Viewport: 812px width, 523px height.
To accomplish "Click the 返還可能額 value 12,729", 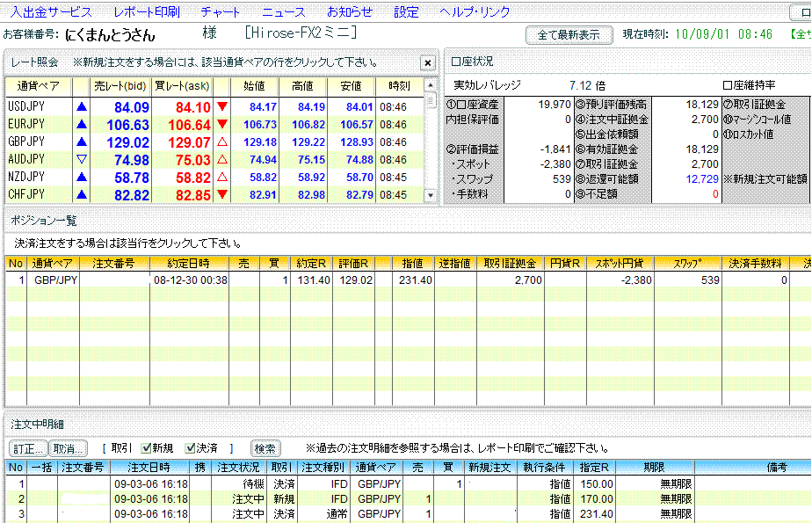I will tap(702, 179).
